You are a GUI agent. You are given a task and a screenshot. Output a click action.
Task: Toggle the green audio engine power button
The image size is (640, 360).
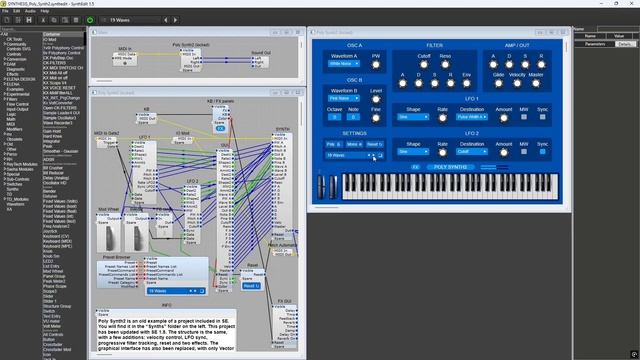coord(90,20)
